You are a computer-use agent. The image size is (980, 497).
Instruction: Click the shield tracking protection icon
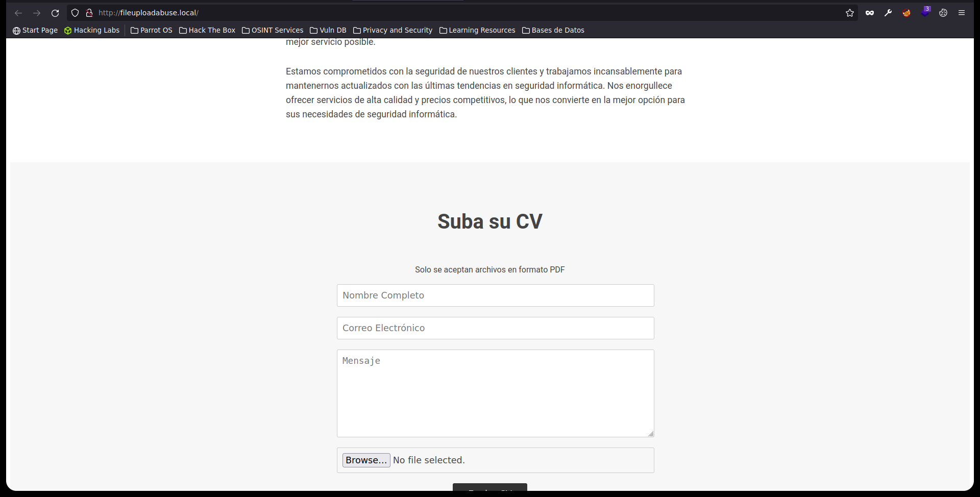[x=75, y=13]
